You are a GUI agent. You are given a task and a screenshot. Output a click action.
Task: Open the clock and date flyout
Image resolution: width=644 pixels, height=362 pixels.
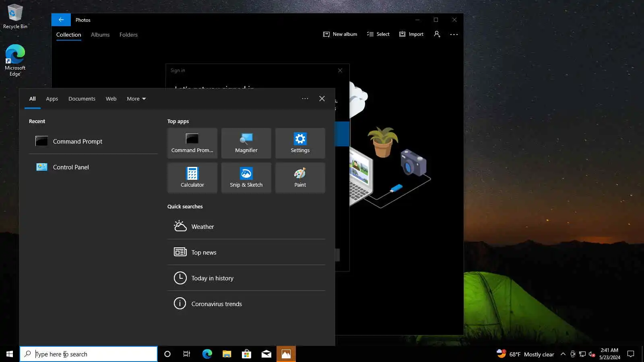610,354
